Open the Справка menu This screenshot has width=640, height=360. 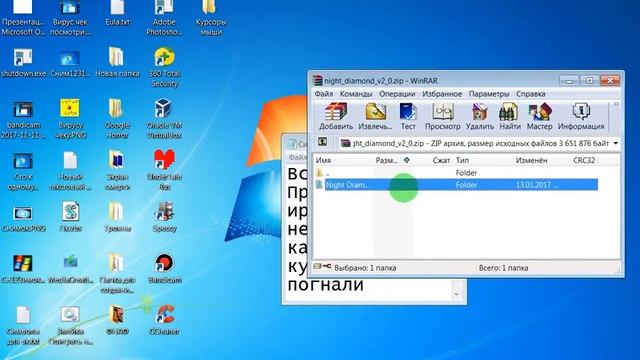tap(531, 94)
